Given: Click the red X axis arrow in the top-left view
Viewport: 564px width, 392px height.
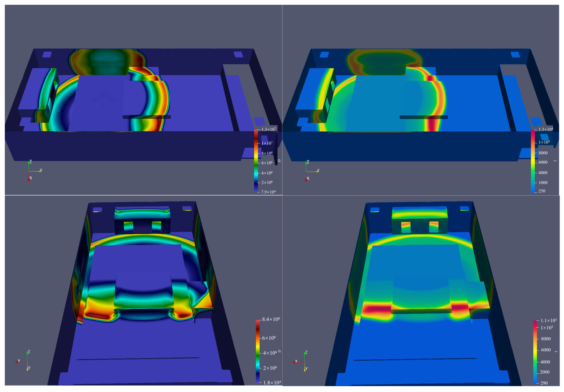Looking at the screenshot, I should coord(29,179).
